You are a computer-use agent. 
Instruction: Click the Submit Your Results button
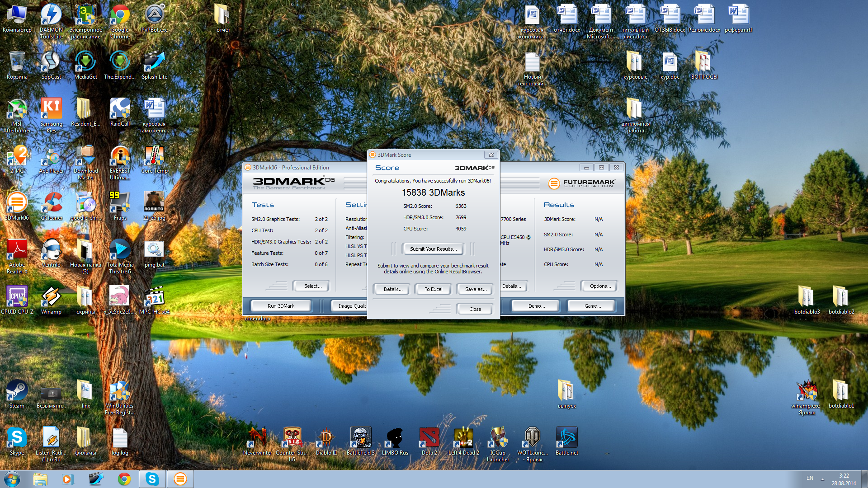[x=433, y=249]
